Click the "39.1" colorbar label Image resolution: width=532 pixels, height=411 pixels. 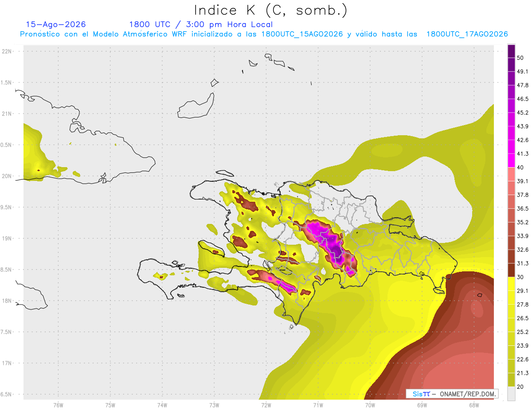tap(523, 181)
